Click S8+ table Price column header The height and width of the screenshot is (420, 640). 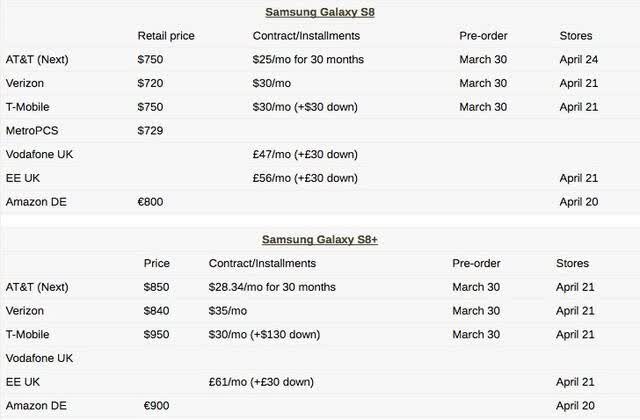(156, 263)
